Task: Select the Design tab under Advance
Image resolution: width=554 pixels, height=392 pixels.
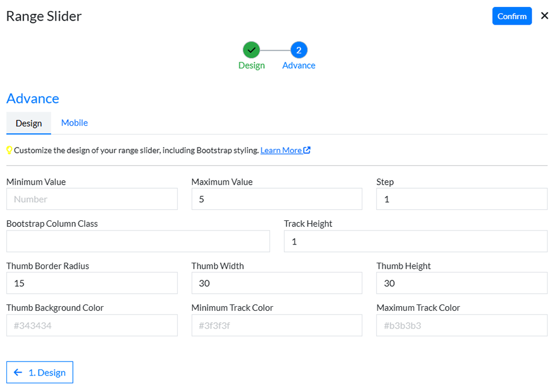Action: click(x=29, y=123)
